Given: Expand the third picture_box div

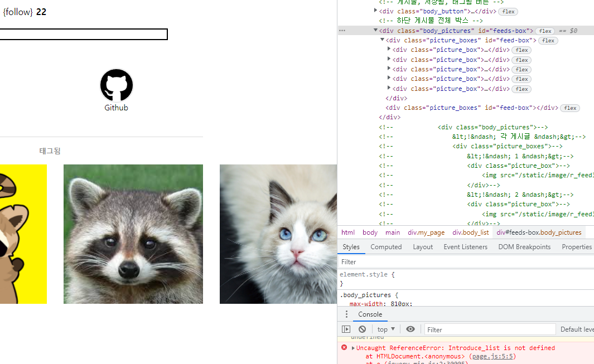Looking at the screenshot, I should [x=389, y=69].
